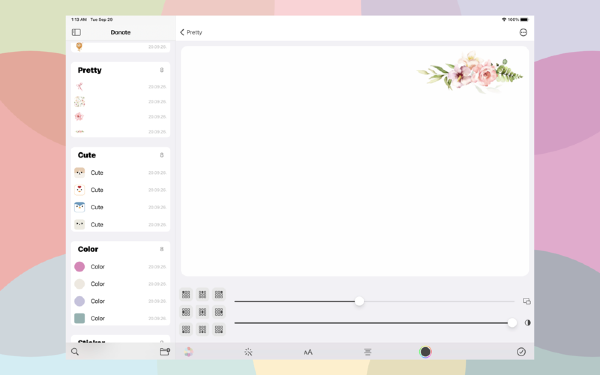Select the magic wand effects tool

click(x=248, y=352)
